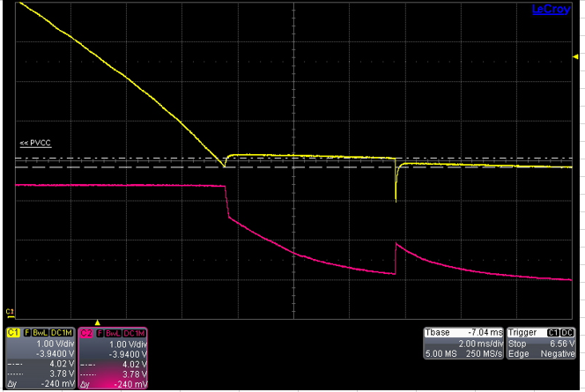Click C1 offset value -3.9400 V

[56, 353]
